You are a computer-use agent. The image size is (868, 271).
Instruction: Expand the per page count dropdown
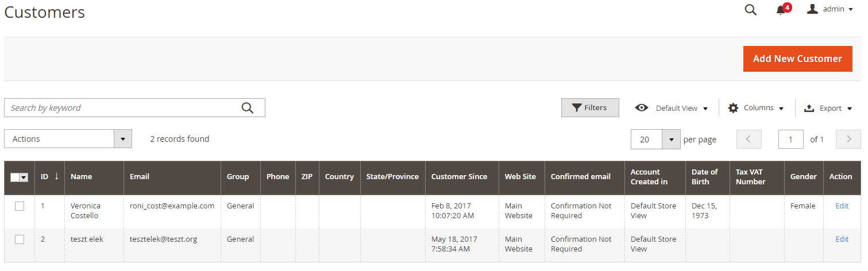point(671,139)
